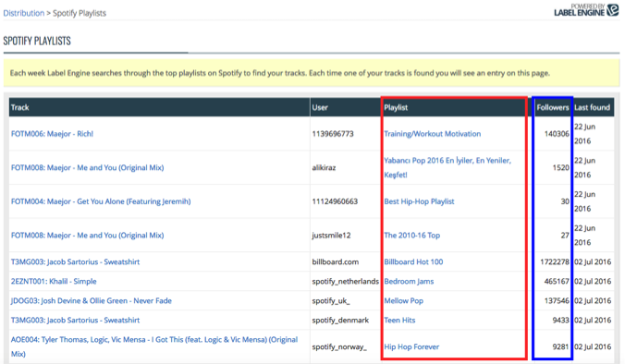Open AOE004: Tyler Thomas I Got This track
The width and height of the screenshot is (625, 364).
pos(154,346)
